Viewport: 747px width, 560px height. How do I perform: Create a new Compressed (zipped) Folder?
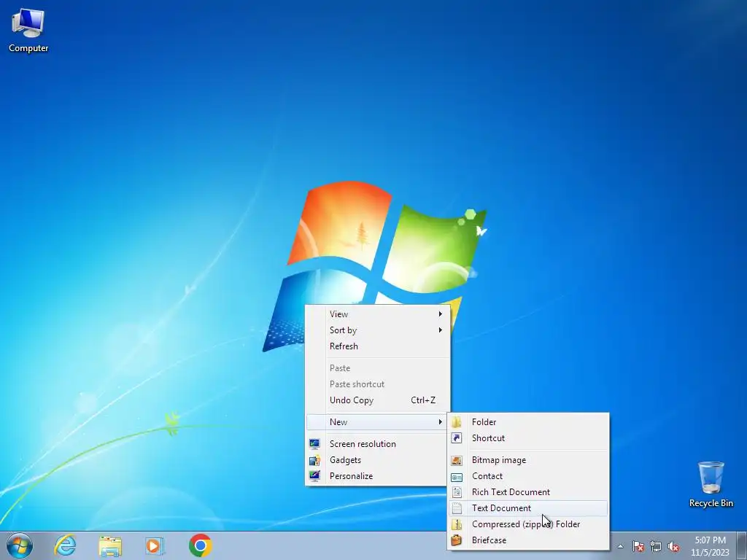[x=528, y=524]
